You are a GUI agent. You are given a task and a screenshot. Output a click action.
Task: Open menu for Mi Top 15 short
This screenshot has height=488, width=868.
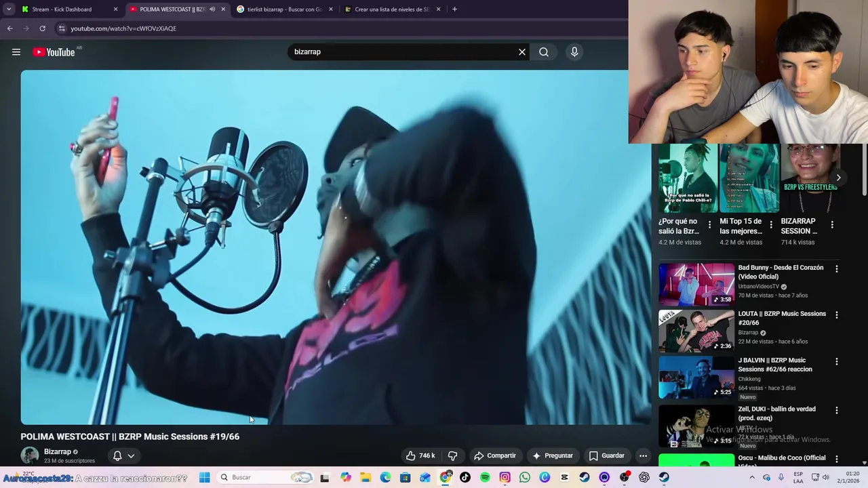coord(770,224)
